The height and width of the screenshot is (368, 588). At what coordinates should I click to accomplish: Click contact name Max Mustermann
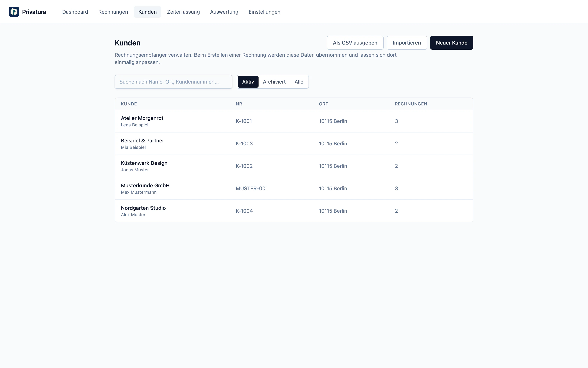(139, 192)
